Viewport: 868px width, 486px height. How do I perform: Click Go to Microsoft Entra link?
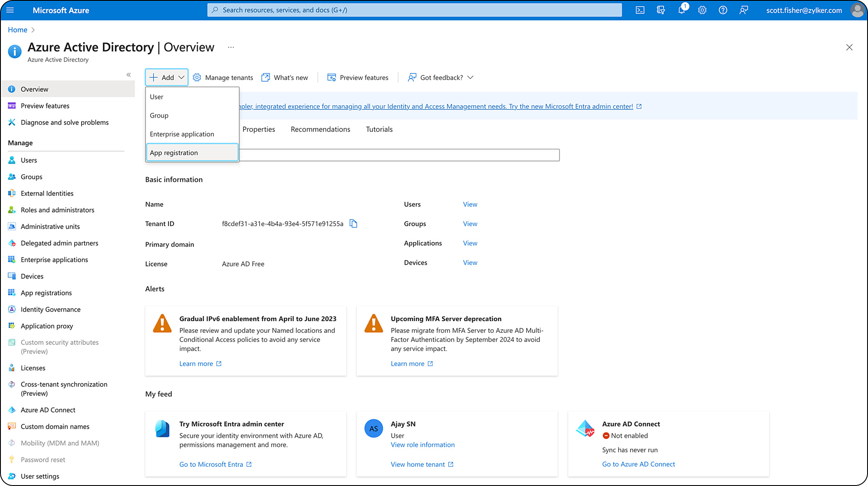pos(215,464)
